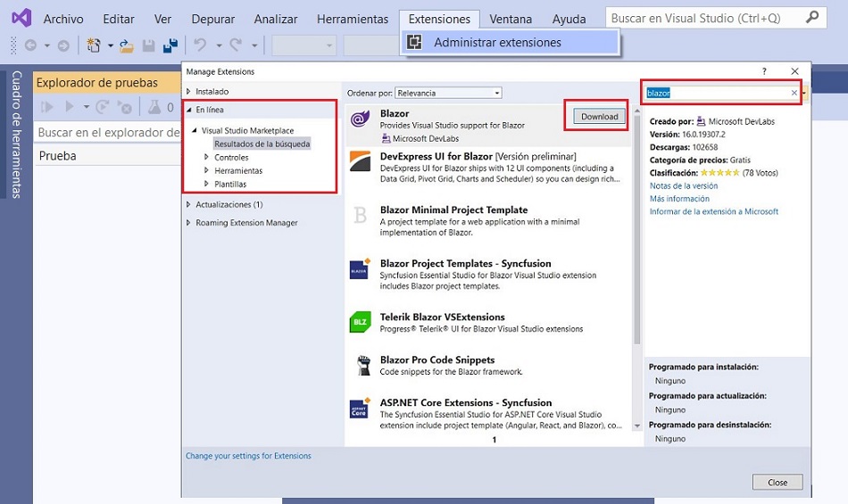This screenshot has height=504, width=848.
Task: Open the Undo history dropdown arrow
Action: 219,45
